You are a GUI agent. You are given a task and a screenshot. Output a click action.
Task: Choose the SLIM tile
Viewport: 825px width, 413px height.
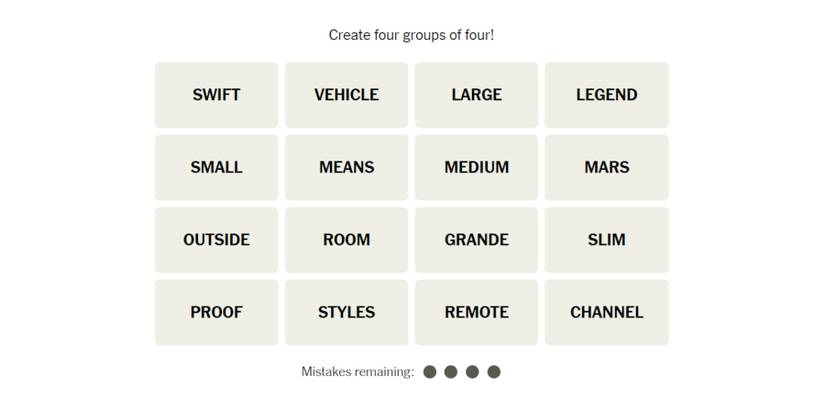(606, 240)
